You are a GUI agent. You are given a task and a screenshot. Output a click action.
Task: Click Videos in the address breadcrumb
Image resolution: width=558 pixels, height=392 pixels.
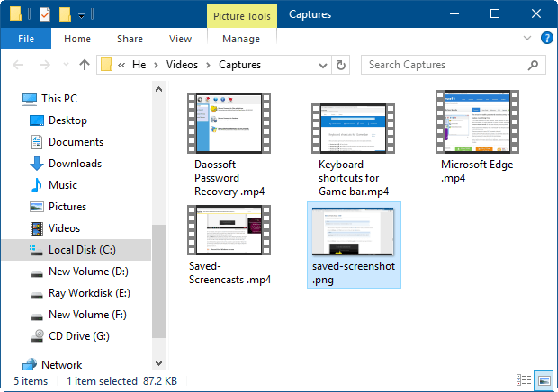(x=184, y=65)
